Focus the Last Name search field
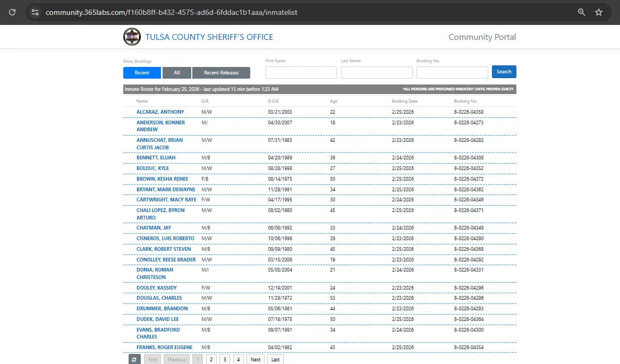 [x=376, y=72]
